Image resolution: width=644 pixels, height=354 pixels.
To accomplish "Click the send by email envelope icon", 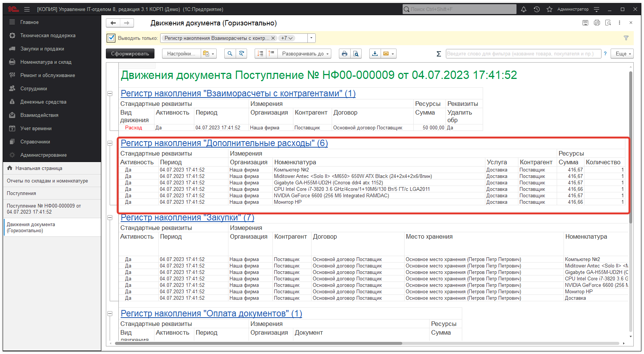I will [x=386, y=53].
